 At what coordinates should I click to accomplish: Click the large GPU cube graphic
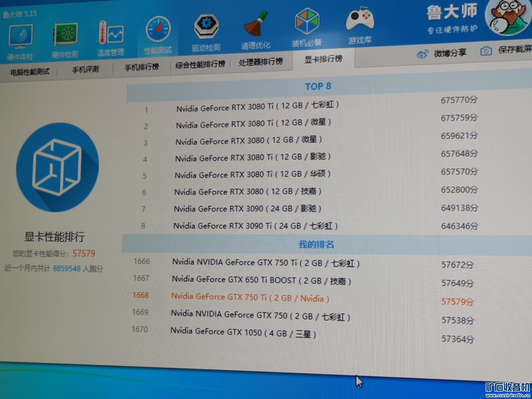pyautogui.click(x=57, y=167)
